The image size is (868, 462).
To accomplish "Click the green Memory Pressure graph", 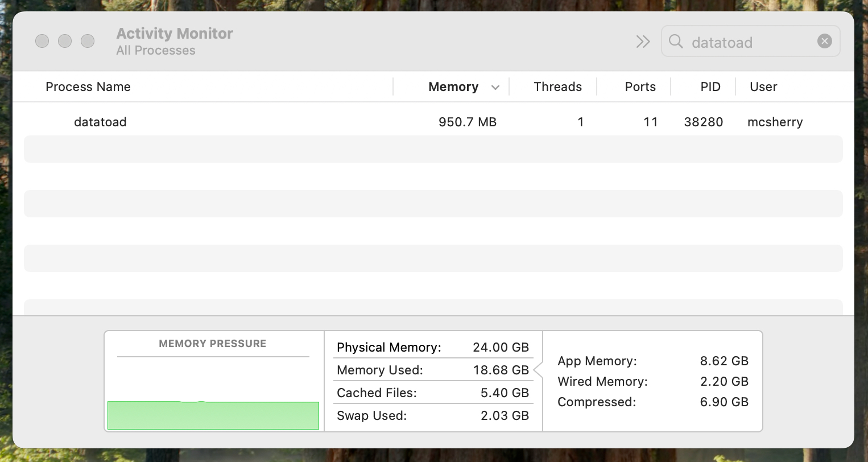I will [213, 415].
